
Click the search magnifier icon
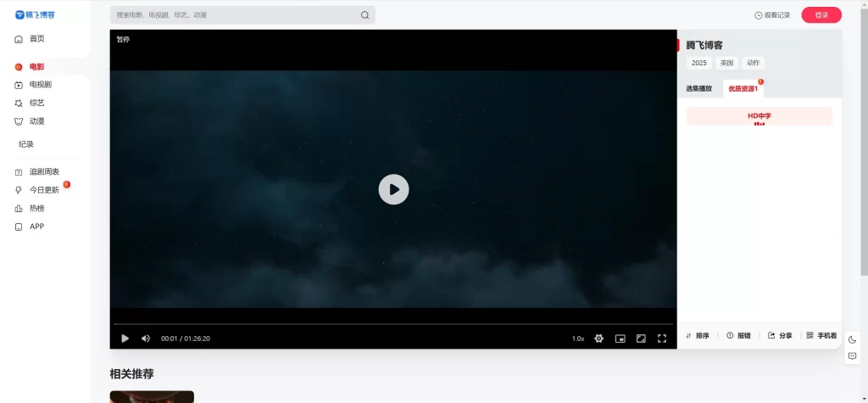(x=364, y=15)
